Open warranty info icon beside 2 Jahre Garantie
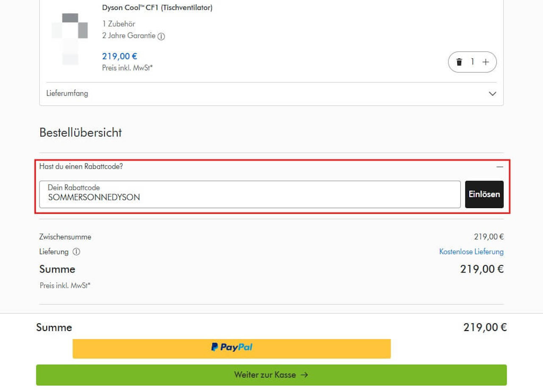Viewport: 543px width, 392px height. pyautogui.click(x=161, y=36)
